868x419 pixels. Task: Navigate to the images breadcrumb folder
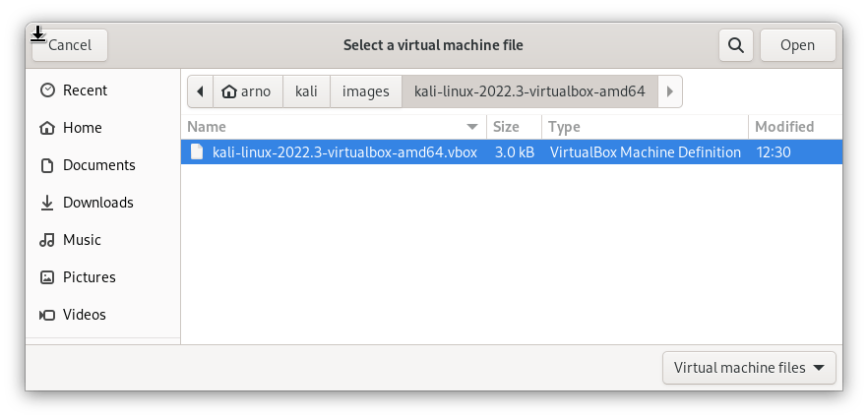pyautogui.click(x=365, y=91)
